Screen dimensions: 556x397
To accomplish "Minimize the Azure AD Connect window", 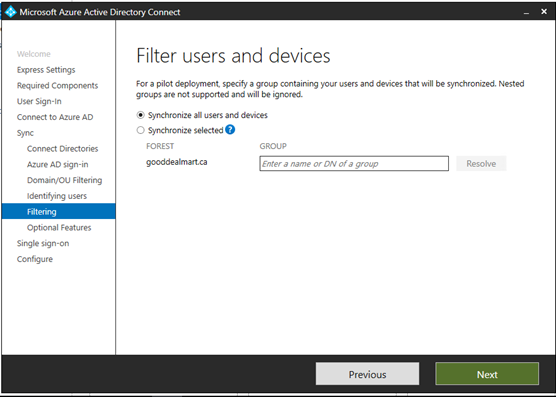I will pyautogui.click(x=526, y=12).
